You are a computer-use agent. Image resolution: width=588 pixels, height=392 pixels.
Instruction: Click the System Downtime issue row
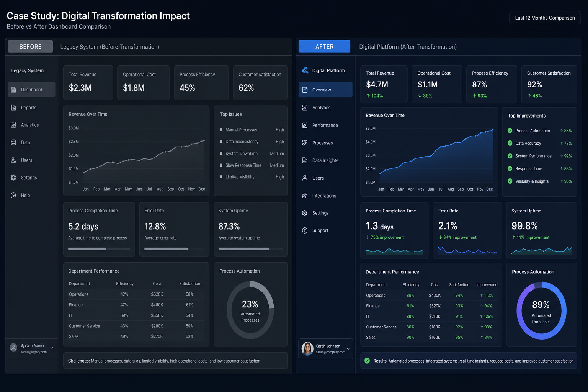pos(252,154)
